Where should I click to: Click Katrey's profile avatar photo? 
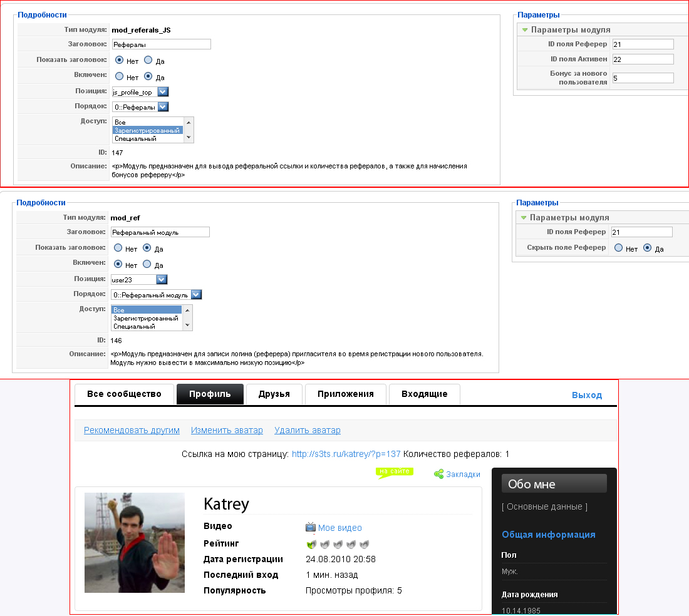(135, 543)
